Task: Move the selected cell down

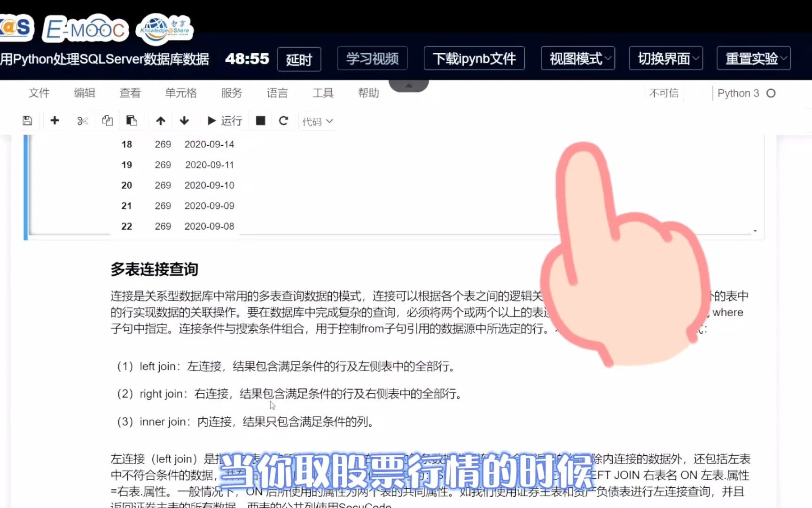Action: point(184,120)
